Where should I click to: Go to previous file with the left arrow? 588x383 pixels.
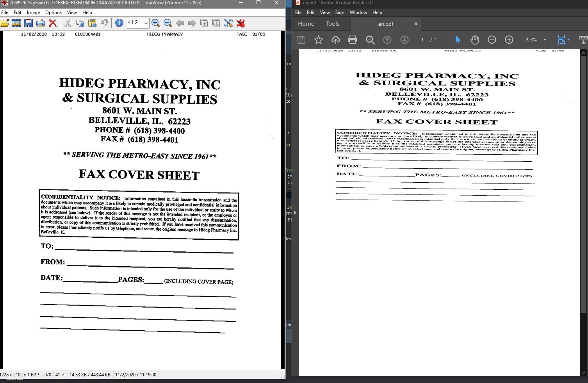tap(180, 23)
